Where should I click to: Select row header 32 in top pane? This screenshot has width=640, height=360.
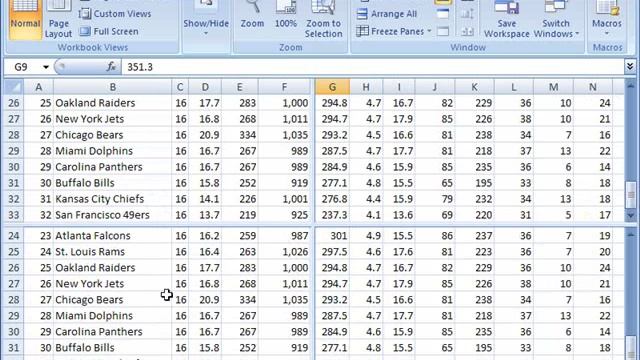pyautogui.click(x=13, y=199)
